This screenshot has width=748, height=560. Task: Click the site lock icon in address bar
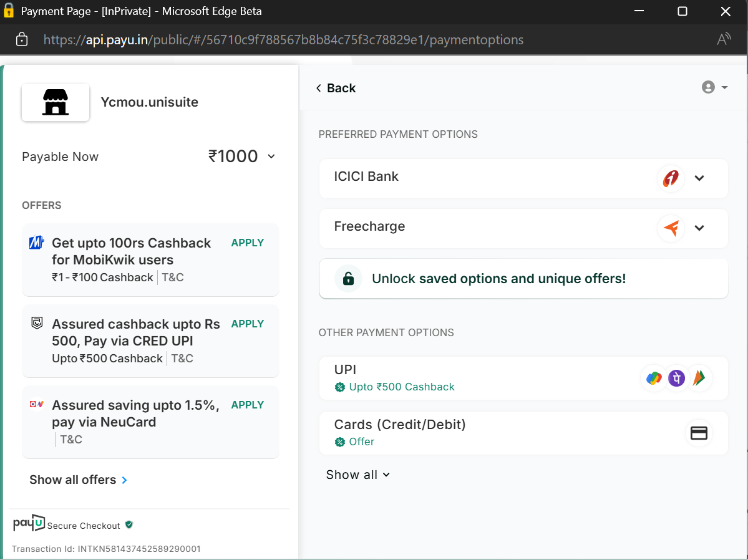pyautogui.click(x=22, y=40)
